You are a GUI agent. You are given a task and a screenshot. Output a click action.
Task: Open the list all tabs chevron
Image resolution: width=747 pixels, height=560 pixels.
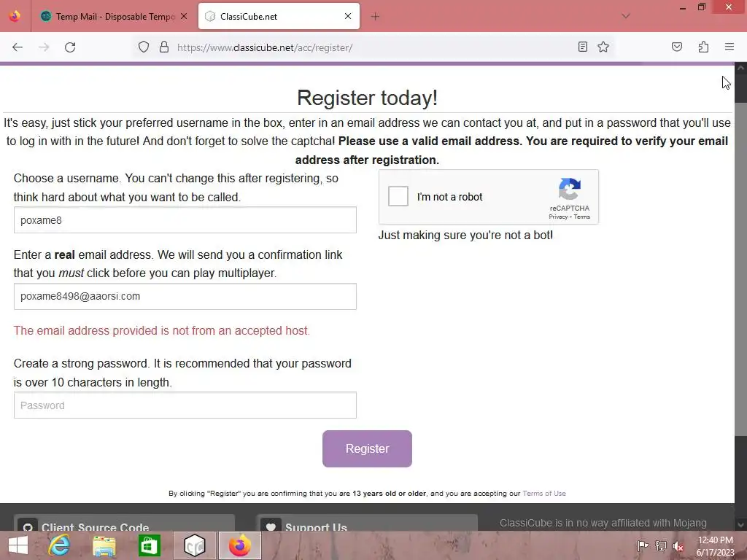(x=625, y=16)
